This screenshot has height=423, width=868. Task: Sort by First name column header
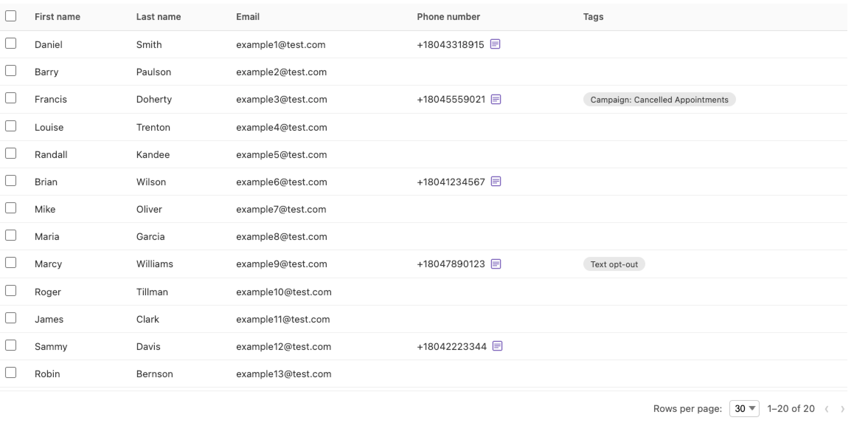click(x=57, y=17)
